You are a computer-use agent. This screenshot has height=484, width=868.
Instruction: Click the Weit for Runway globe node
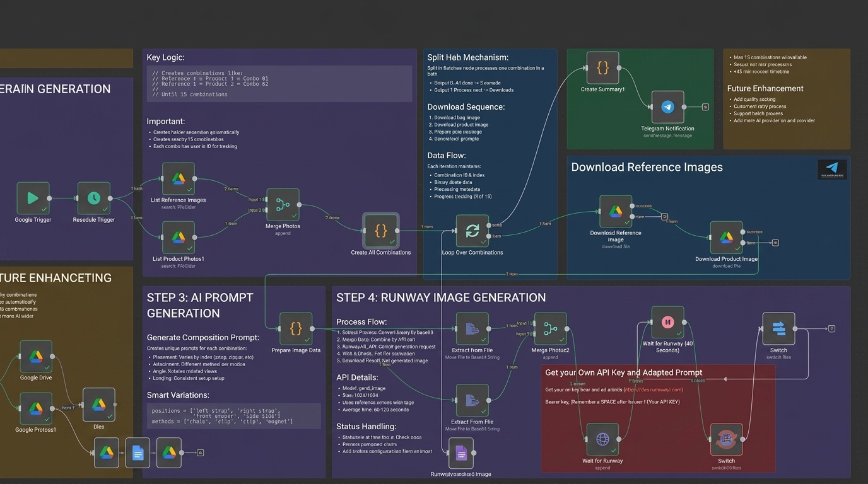[602, 439]
